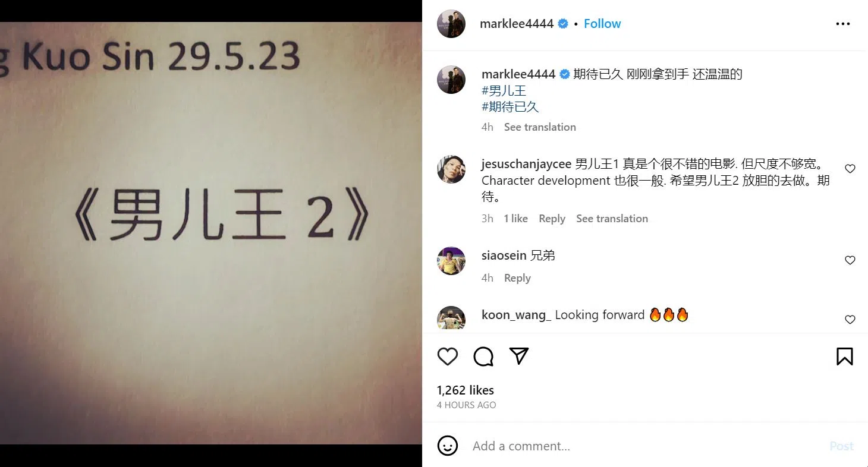The width and height of the screenshot is (868, 467).
Task: Like siaosein's comment heart
Action: [850, 260]
